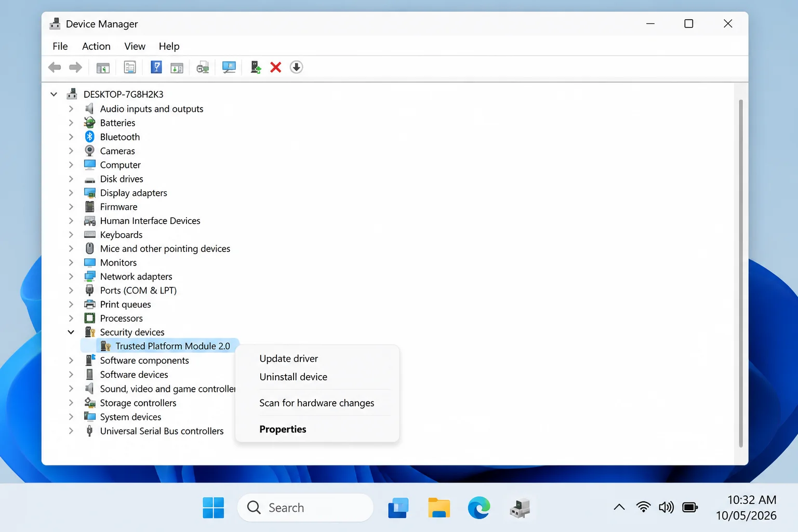The image size is (798, 532).
Task: Launch File Explorer from the taskbar
Action: tap(439, 508)
